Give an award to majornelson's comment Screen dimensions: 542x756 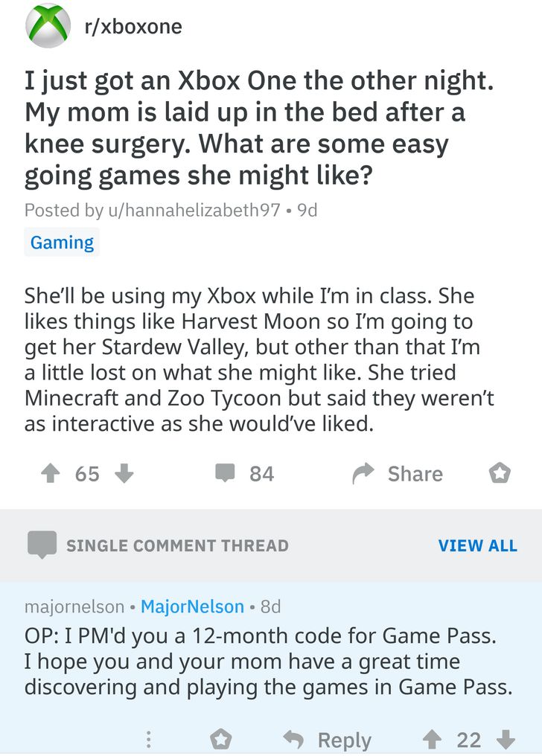[220, 740]
